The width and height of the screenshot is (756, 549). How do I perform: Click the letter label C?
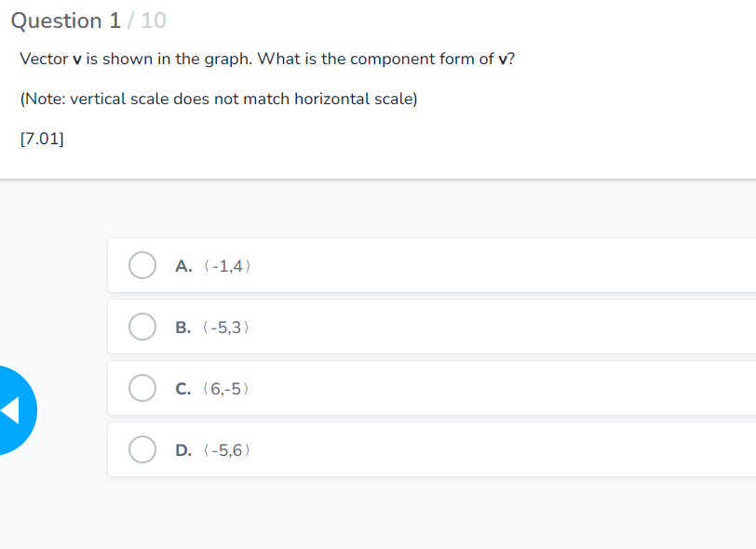(182, 388)
